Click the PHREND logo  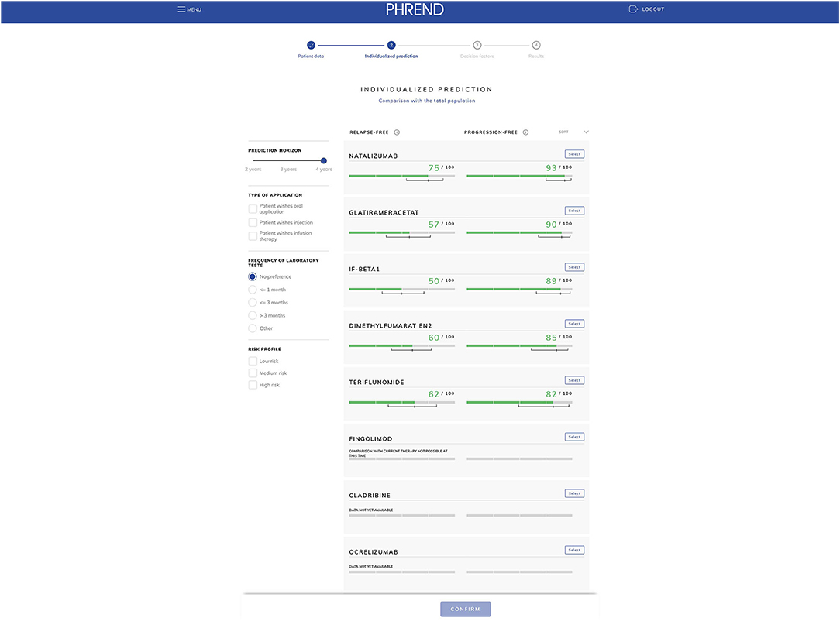tap(415, 9)
